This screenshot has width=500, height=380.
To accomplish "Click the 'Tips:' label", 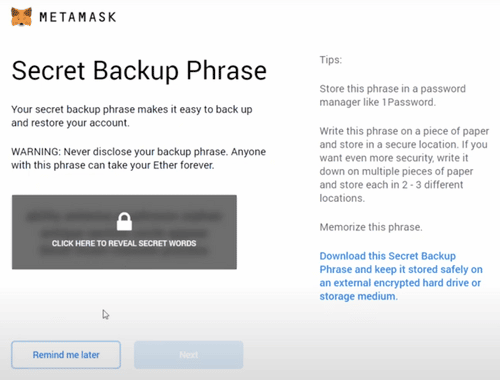I will (331, 60).
